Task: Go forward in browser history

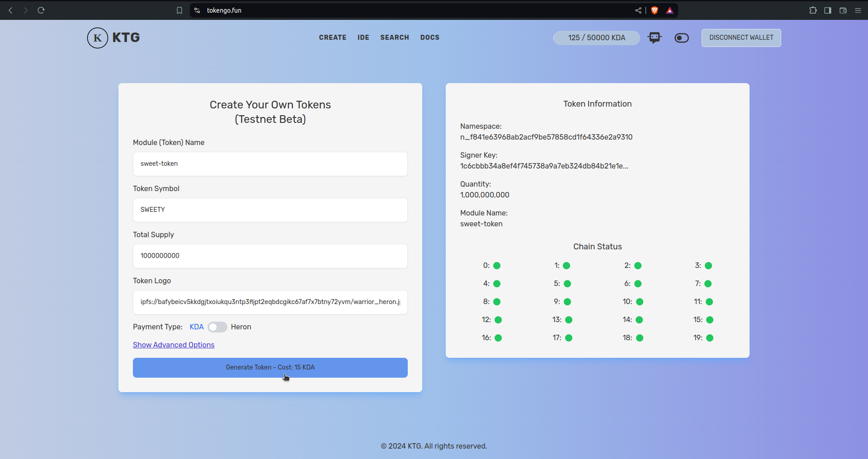Action: pos(26,10)
